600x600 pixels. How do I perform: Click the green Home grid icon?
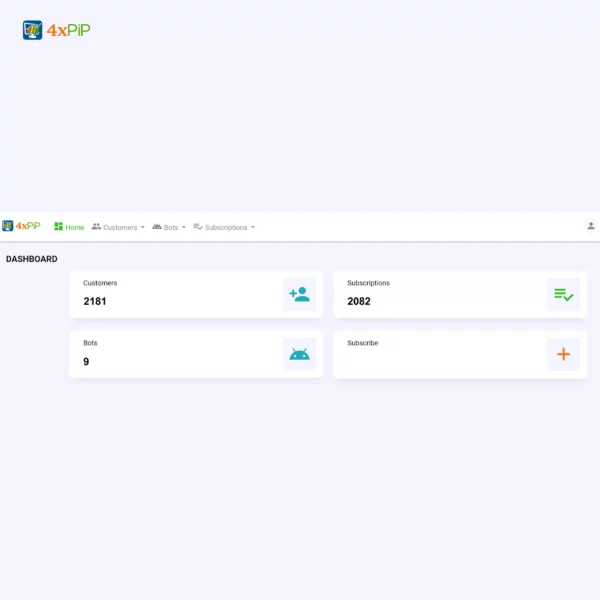(x=59, y=227)
